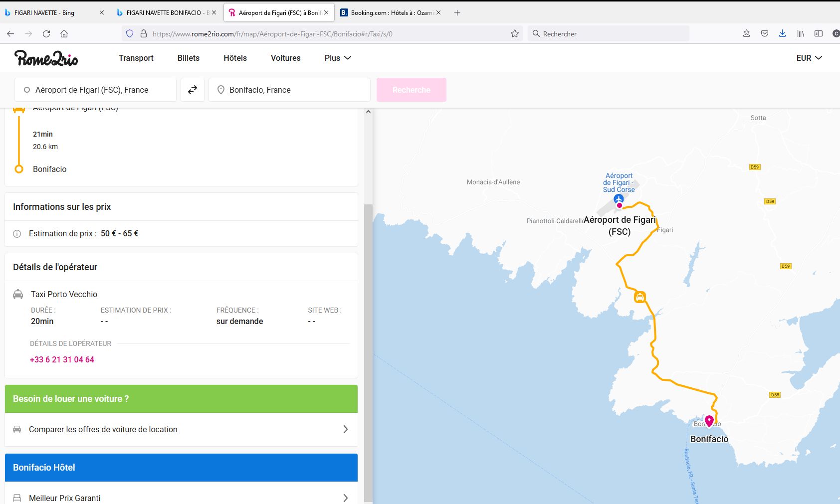Click the 20.6 km distance text
The height and width of the screenshot is (504, 840).
pyautogui.click(x=45, y=147)
